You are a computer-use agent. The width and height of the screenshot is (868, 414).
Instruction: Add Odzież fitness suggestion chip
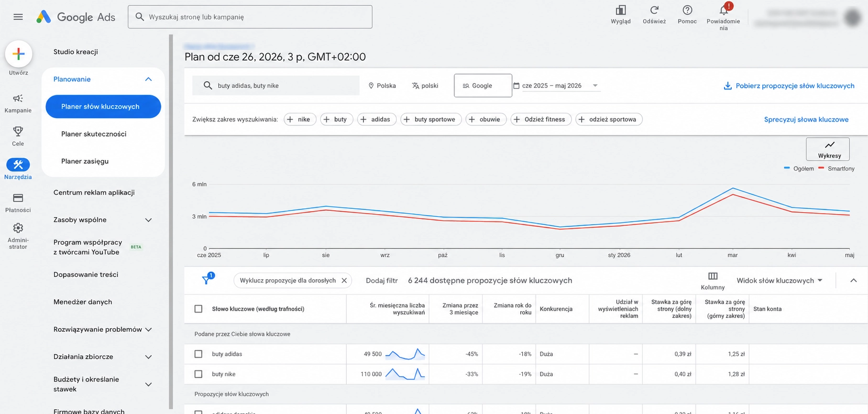pyautogui.click(x=541, y=120)
